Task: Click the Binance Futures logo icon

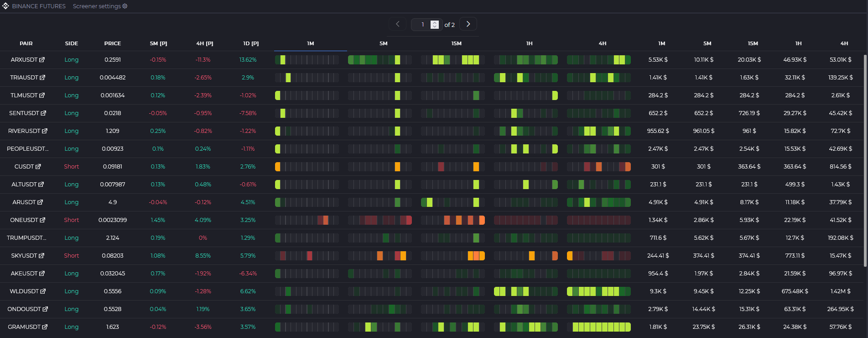Action: click(5, 6)
